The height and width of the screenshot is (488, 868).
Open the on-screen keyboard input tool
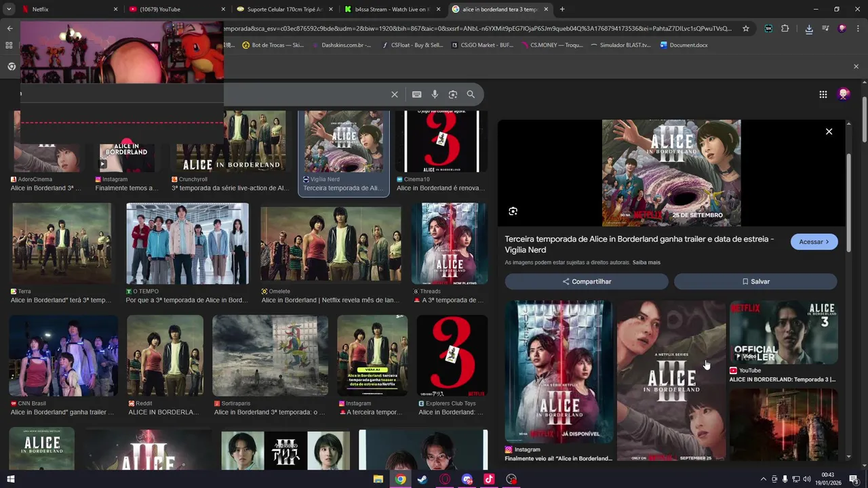[x=416, y=95]
